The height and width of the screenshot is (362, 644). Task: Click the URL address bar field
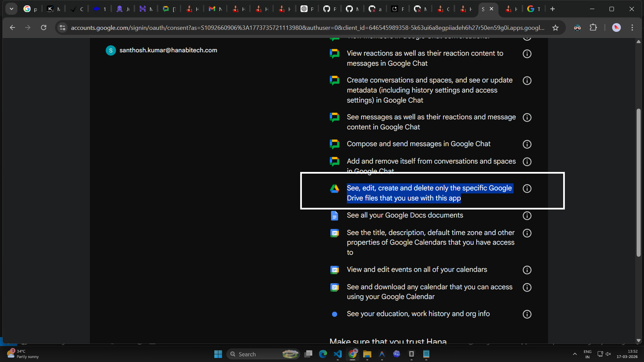click(x=307, y=28)
